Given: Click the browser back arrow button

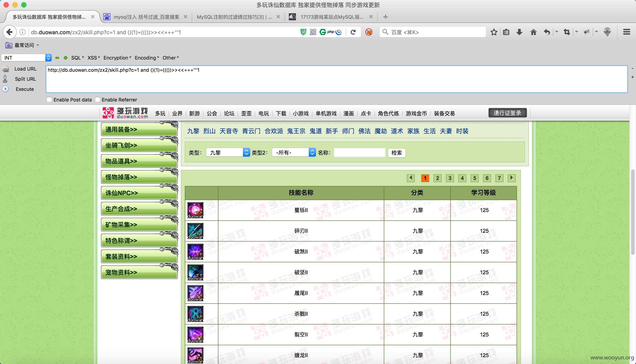Looking at the screenshot, I should 9,32.
